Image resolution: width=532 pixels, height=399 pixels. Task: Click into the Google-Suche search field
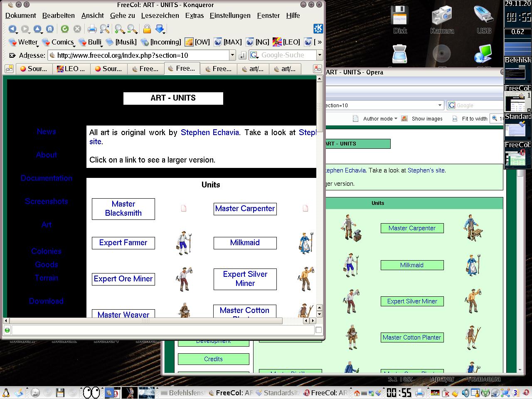(x=287, y=55)
